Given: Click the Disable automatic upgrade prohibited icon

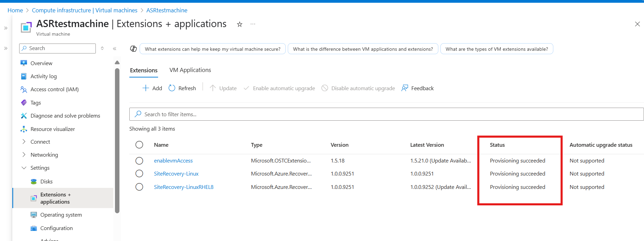Looking at the screenshot, I should coord(325,88).
